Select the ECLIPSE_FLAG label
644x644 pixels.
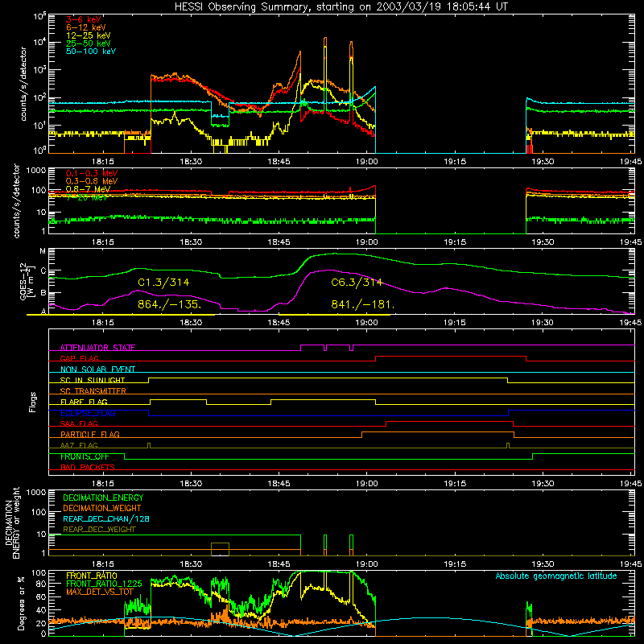[x=88, y=413]
